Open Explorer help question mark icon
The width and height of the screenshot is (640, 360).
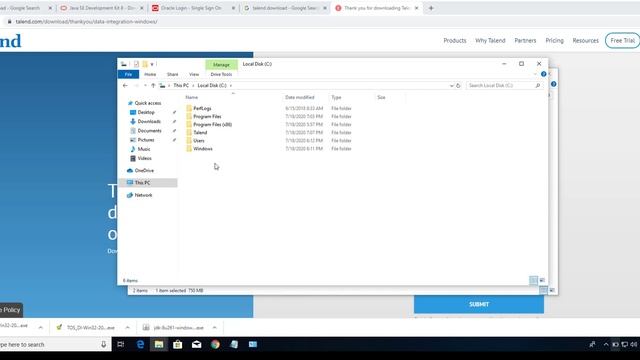click(x=543, y=74)
